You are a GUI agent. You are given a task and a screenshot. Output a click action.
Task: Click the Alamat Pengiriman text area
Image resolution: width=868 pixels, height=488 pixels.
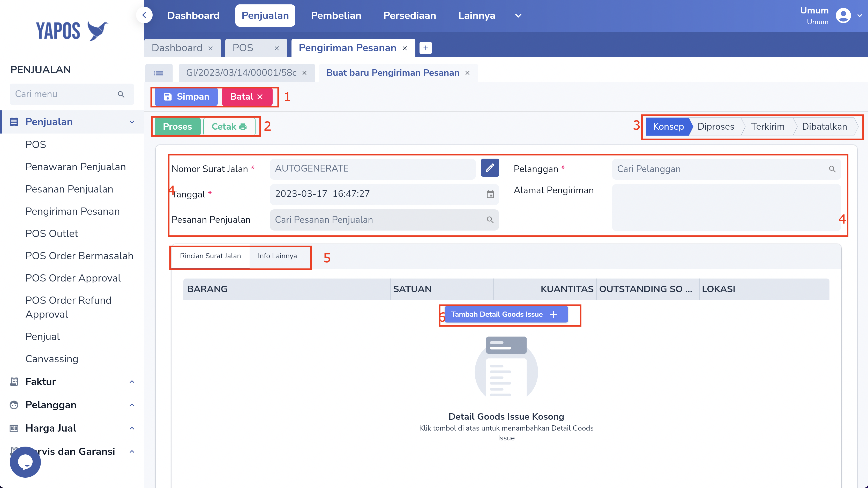(x=727, y=207)
